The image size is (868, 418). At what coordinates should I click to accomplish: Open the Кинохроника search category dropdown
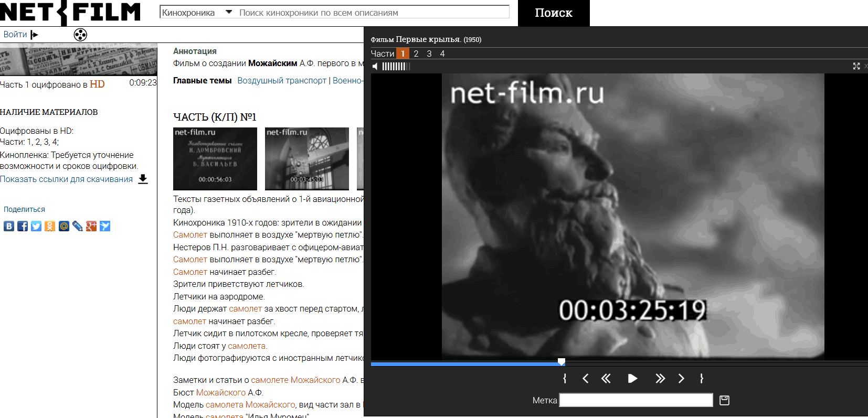coord(197,12)
